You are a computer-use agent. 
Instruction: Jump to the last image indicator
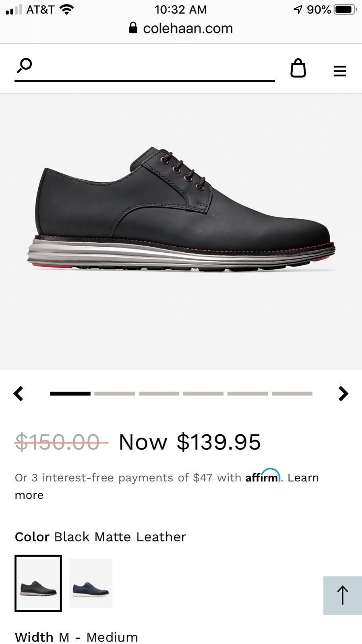(292, 394)
